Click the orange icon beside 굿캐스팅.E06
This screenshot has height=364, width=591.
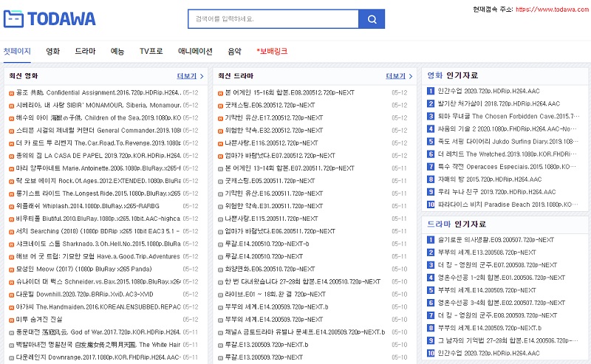pyautogui.click(x=220, y=106)
